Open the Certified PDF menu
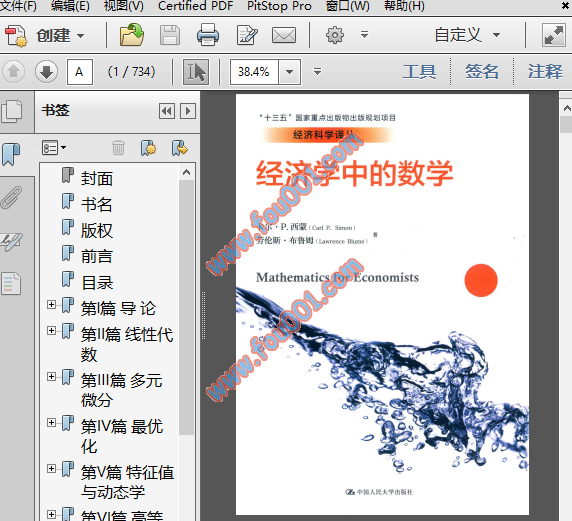This screenshot has width=572, height=521. click(x=196, y=6)
